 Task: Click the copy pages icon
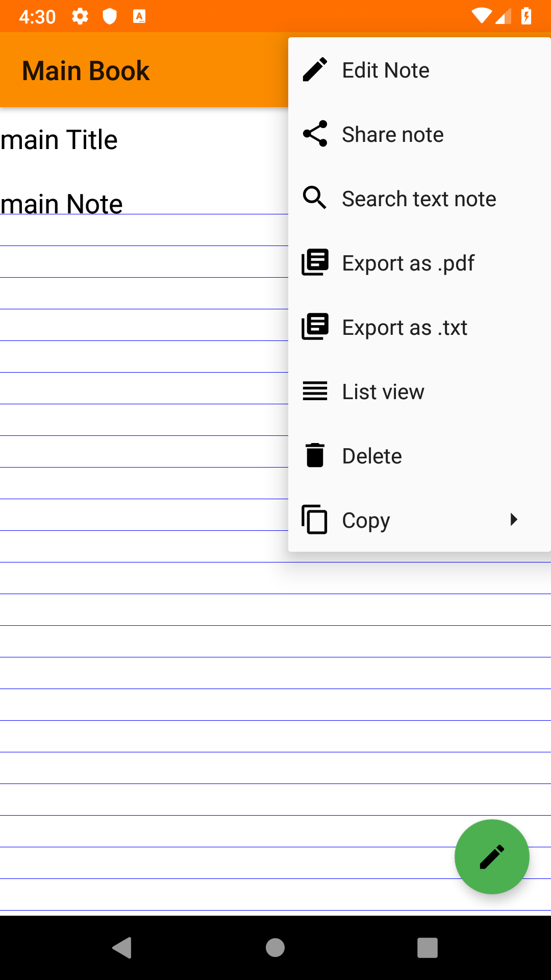click(x=315, y=520)
